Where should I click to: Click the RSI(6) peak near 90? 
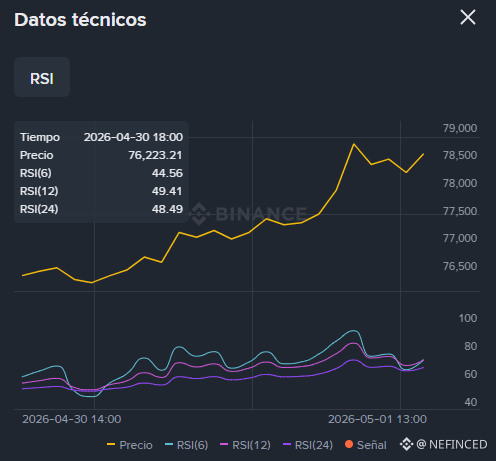tap(353, 331)
